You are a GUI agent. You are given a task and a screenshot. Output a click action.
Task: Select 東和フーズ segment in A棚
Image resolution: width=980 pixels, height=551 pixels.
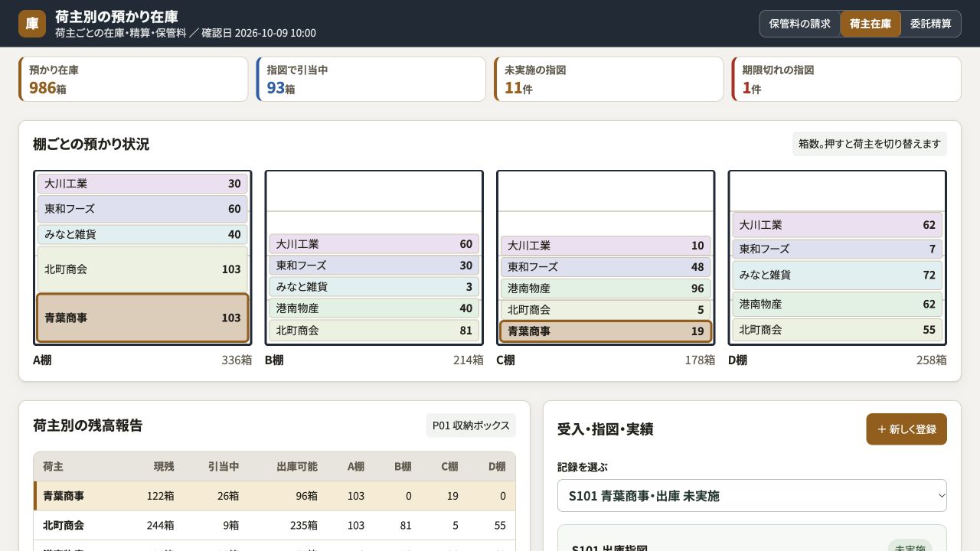(x=142, y=209)
